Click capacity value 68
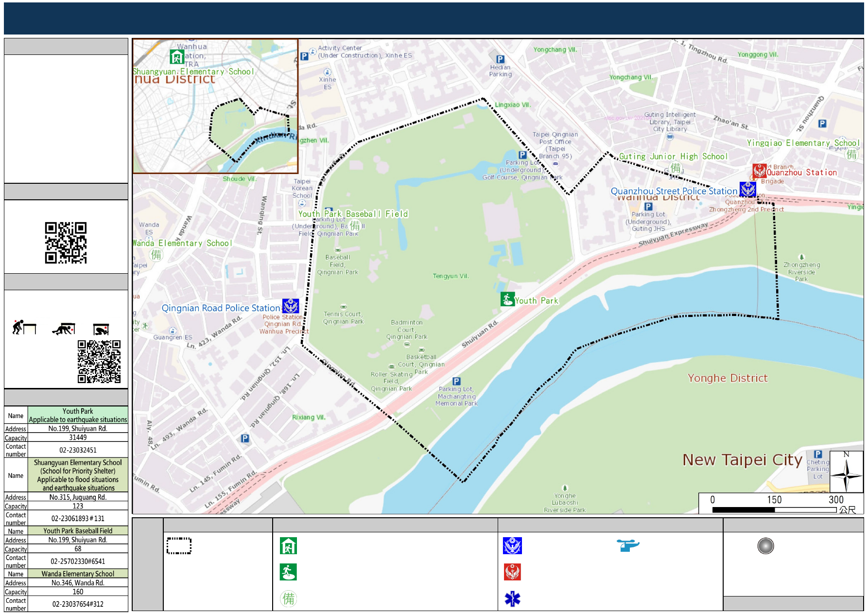Image resolution: width=868 pixels, height=614 pixels. (x=78, y=549)
